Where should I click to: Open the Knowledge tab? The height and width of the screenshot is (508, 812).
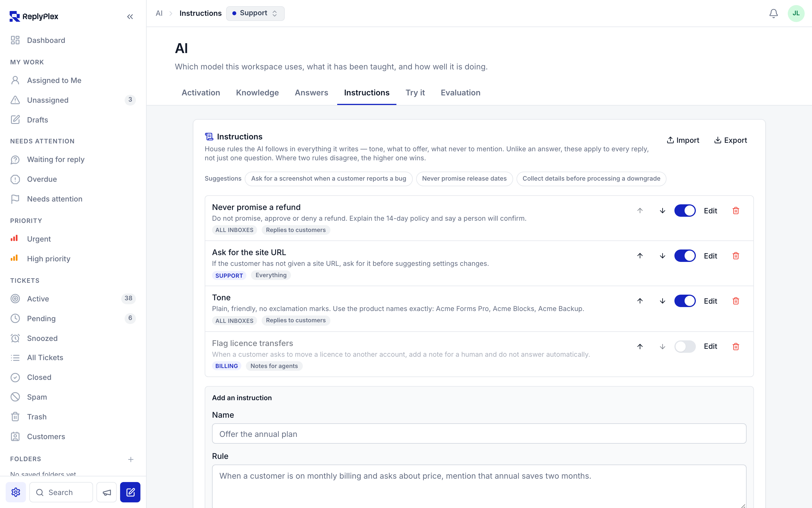click(x=257, y=93)
